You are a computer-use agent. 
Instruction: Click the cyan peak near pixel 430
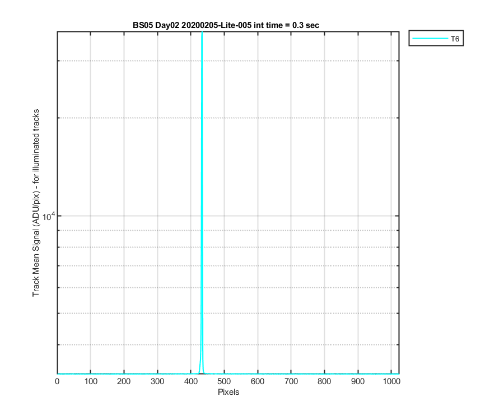tap(202, 193)
